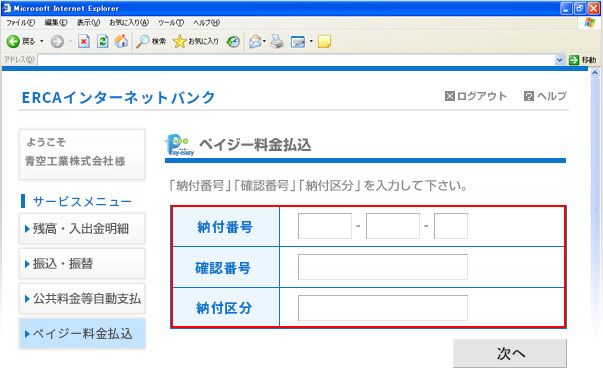Click the 次へ button
The width and height of the screenshot is (603, 380).
[510, 353]
